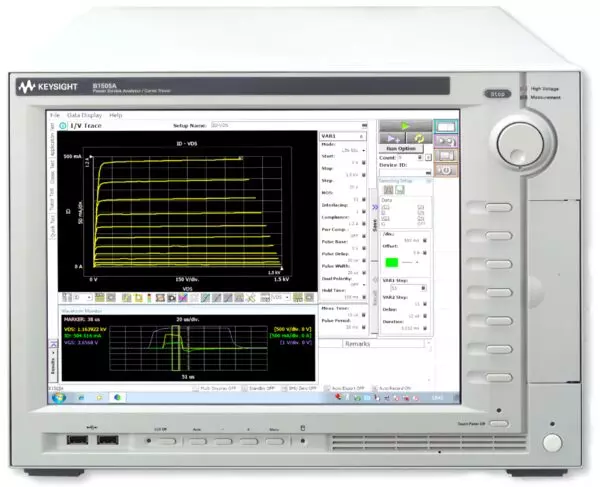
Task: Click the repeat measurement icon
Action: point(418,139)
